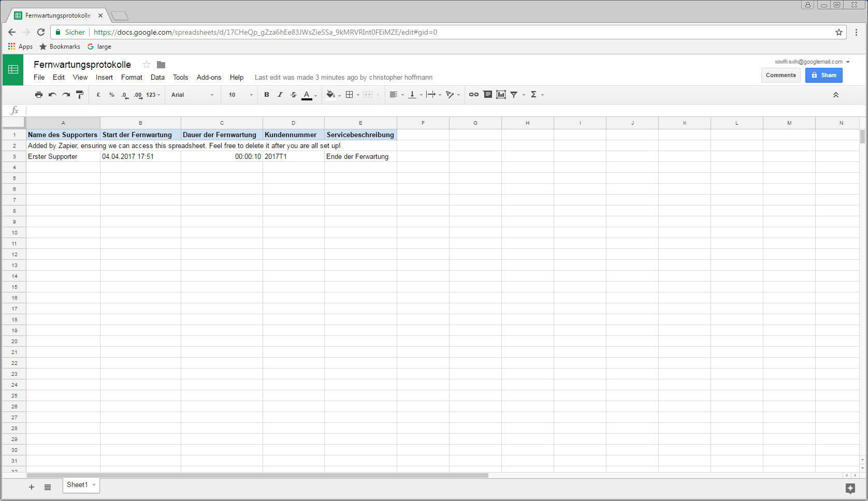Viewport: 868px width, 501px height.
Task: Open the Explore icon at bottom right
Action: coord(850,488)
